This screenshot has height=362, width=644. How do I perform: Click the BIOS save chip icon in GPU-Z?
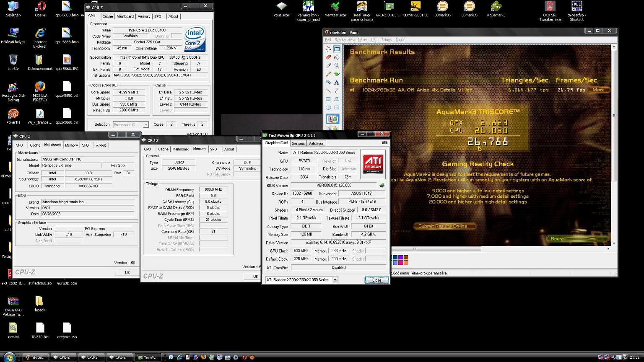382,185
